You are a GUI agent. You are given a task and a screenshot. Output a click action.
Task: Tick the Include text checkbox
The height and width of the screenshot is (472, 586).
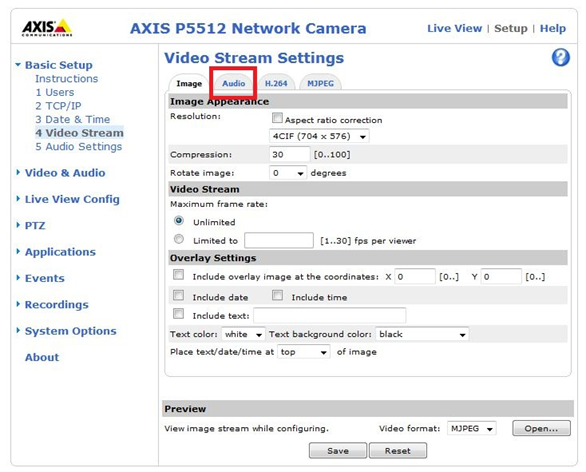click(179, 314)
